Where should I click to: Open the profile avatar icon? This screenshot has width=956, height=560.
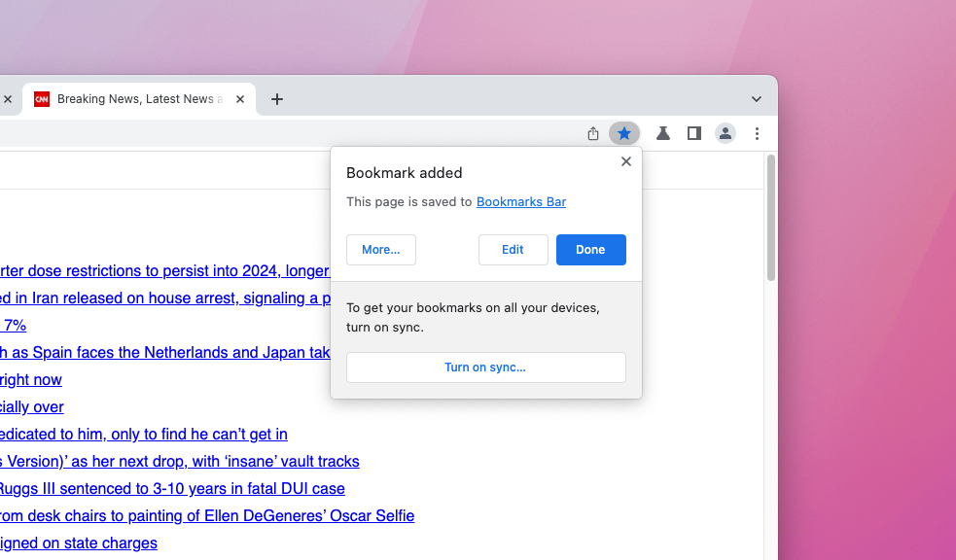725,133
